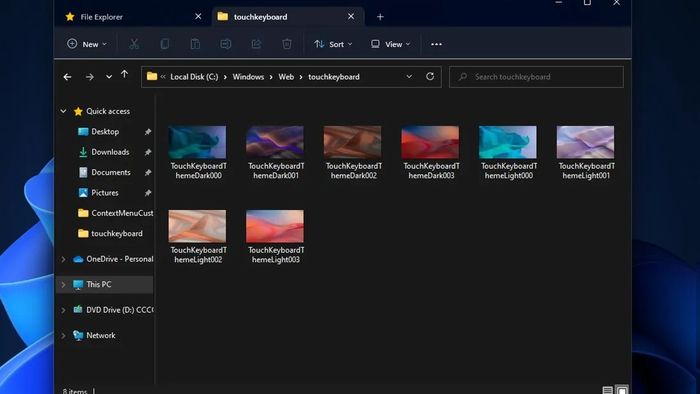The height and width of the screenshot is (394, 700).
Task: Switch to details view icon in status bar
Action: pyautogui.click(x=607, y=390)
